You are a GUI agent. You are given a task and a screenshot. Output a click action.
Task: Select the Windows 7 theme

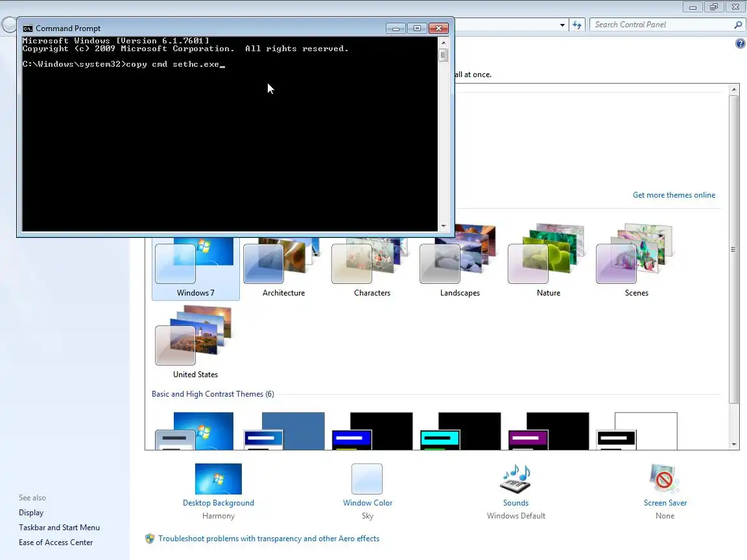click(x=195, y=268)
